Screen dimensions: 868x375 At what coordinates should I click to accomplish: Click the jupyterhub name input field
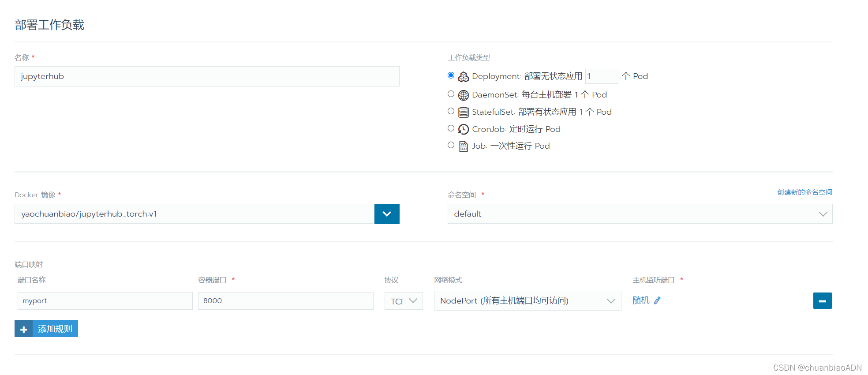[207, 76]
